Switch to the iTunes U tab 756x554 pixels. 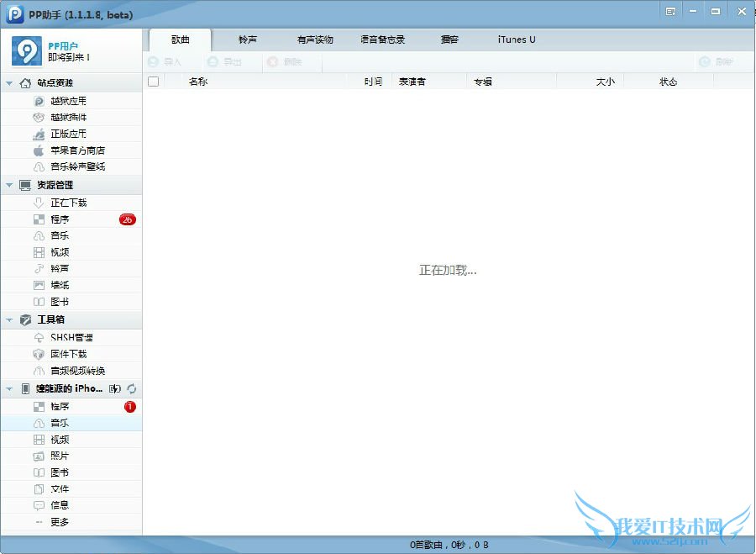pyautogui.click(x=517, y=40)
